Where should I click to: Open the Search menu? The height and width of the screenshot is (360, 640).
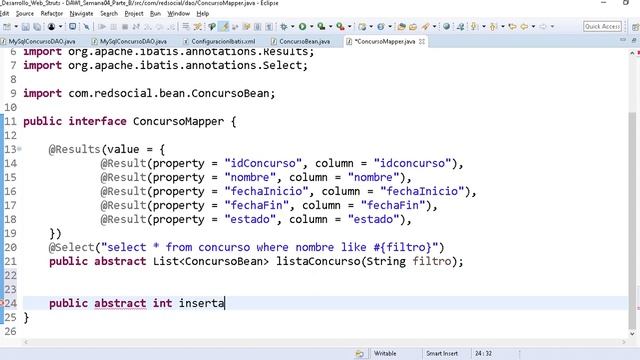pyautogui.click(x=109, y=13)
